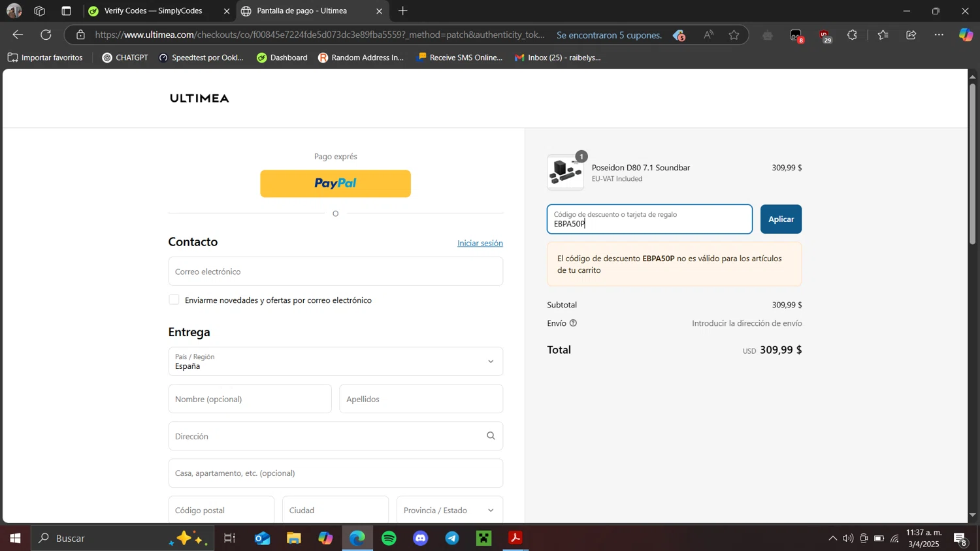This screenshot has height=551, width=980.
Task: Open the favorites list icon
Action: (883, 35)
